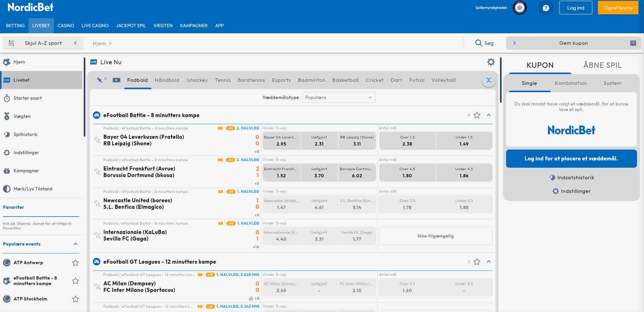
Task: Collapse the eFootball GT Leagues section
Action: tap(489, 262)
